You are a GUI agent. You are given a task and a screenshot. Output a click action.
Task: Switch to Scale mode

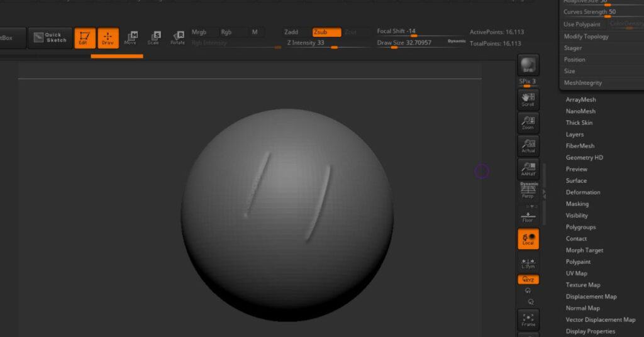click(153, 38)
